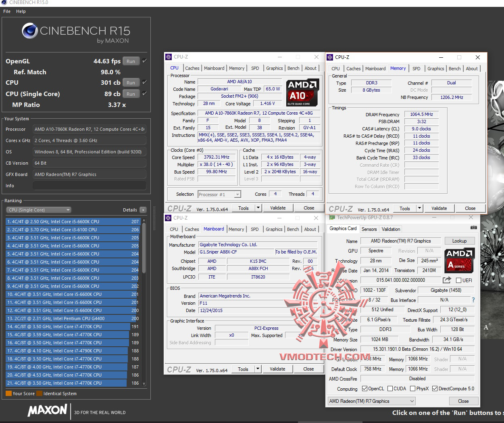This screenshot has width=504, height=423.
Task: Click CPU-Z title icon of Mainboard window
Action: tap(169, 218)
